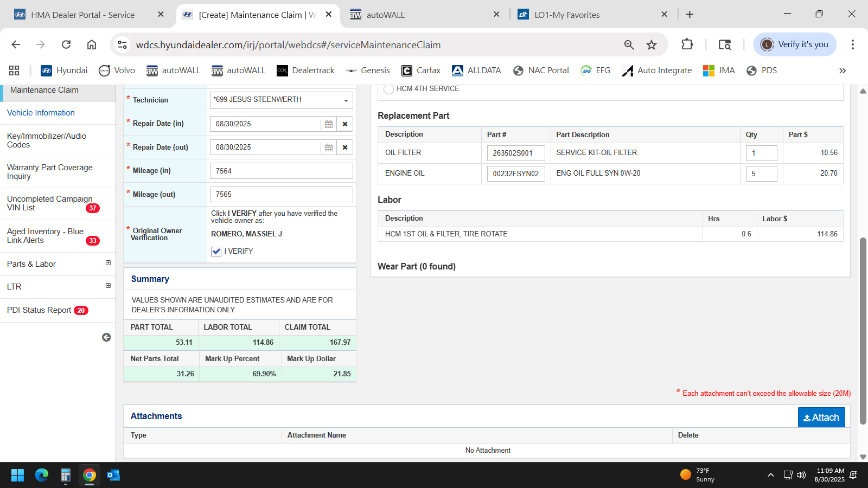Open the ALLDATA bookmark

pos(476,70)
